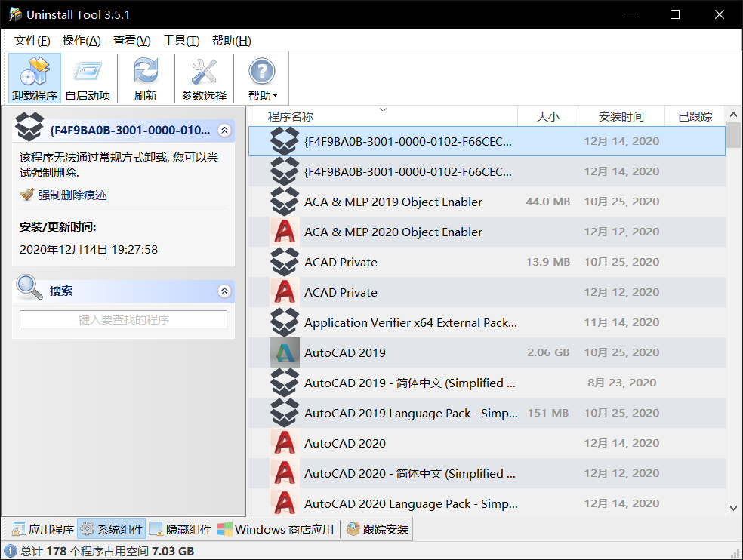
Task: Open the 文件(F) menu
Action: [x=32, y=41]
